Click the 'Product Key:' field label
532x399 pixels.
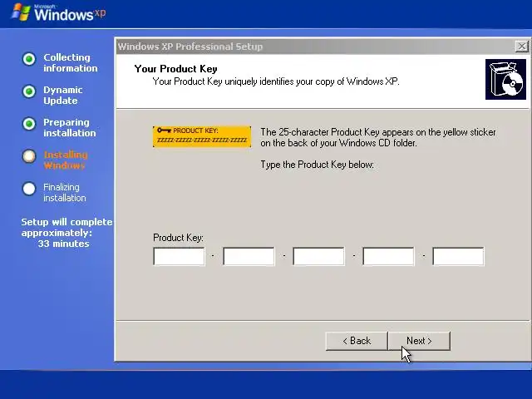pos(178,238)
